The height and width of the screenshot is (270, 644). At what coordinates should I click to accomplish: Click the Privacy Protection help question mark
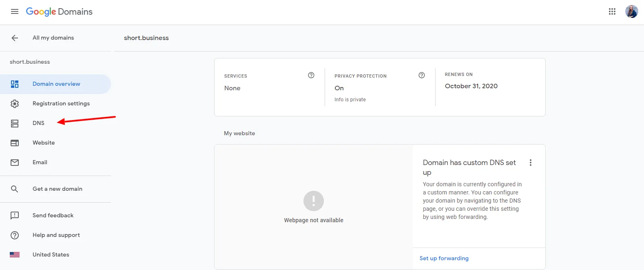tap(422, 75)
